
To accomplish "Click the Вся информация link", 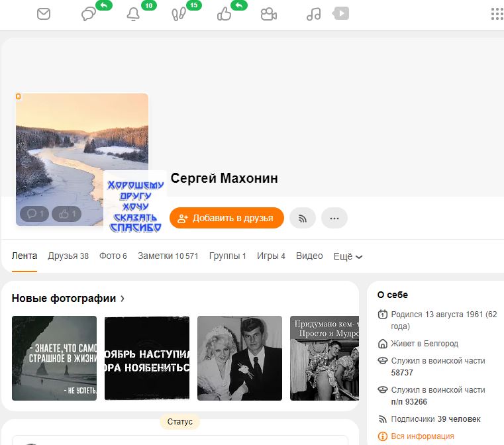I will pyautogui.click(x=423, y=436).
